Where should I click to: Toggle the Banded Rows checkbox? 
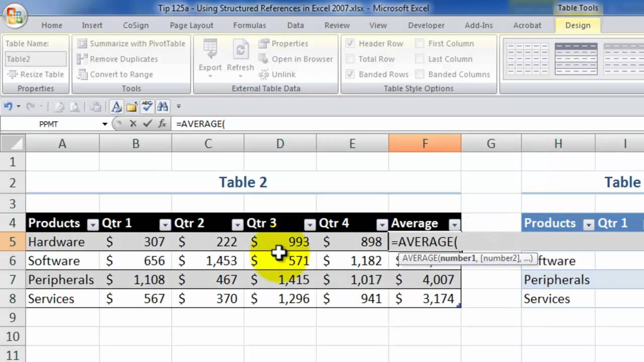tap(350, 74)
